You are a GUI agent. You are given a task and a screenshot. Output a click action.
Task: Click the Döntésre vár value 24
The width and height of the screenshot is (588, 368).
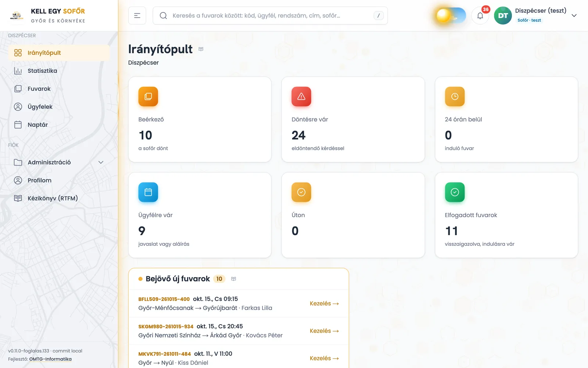coord(298,135)
